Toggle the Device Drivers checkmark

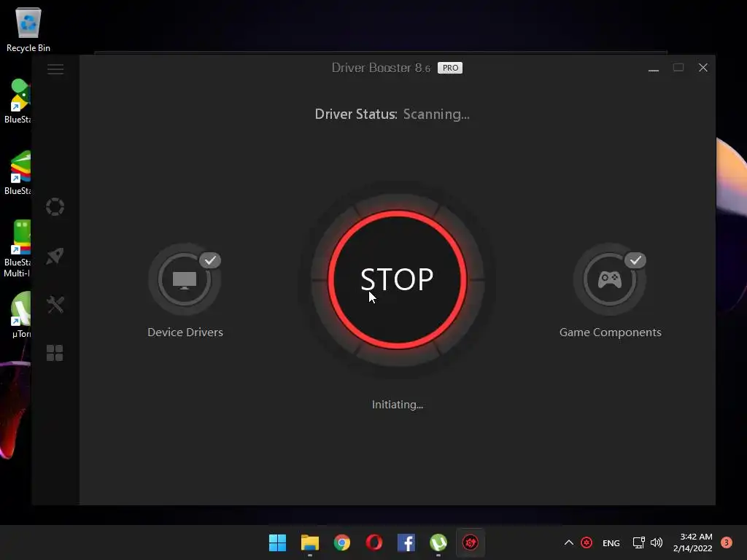point(210,260)
